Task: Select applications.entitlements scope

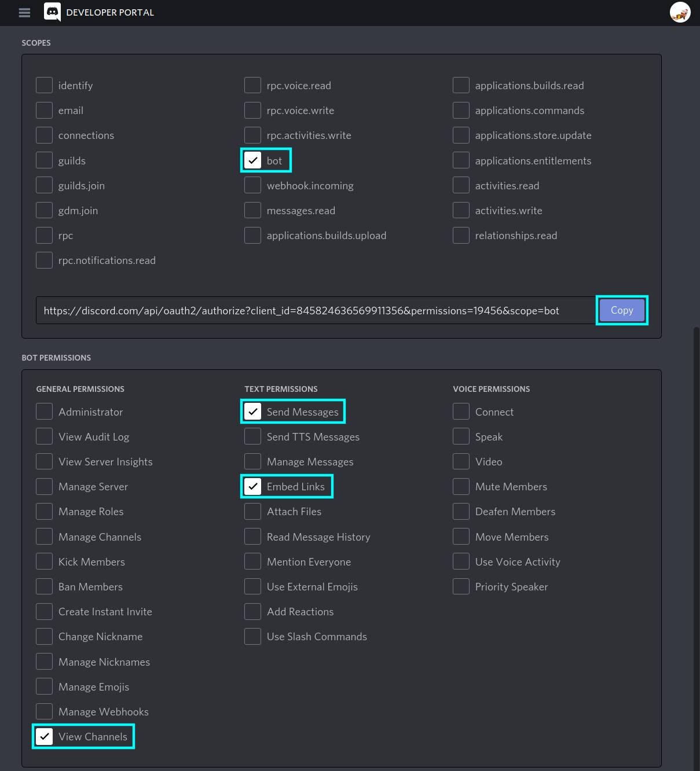Action: pos(461,160)
